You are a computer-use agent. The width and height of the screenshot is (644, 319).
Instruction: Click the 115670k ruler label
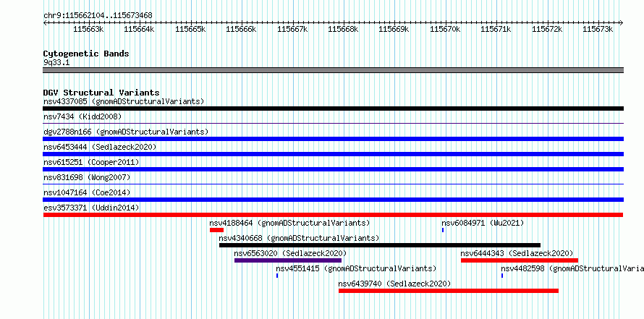tap(445, 29)
